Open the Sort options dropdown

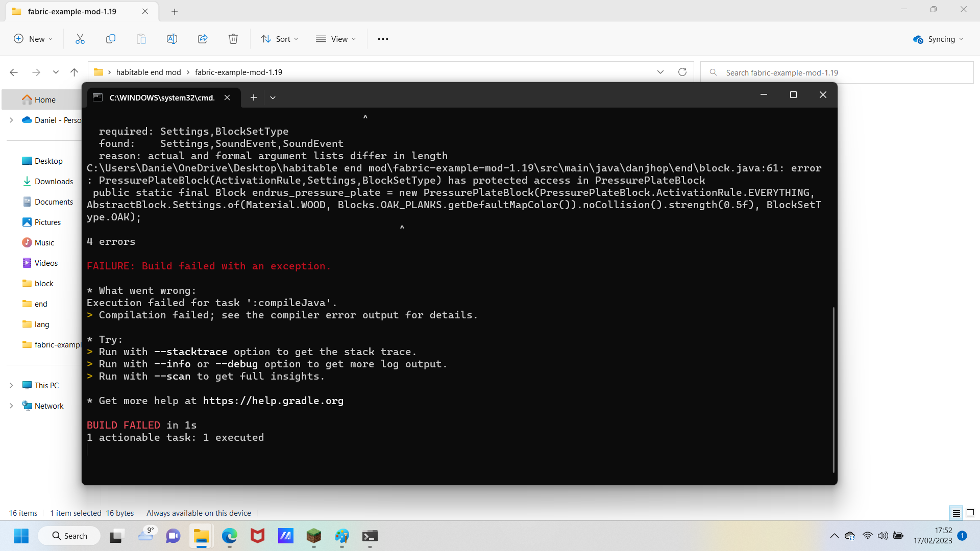tap(279, 39)
